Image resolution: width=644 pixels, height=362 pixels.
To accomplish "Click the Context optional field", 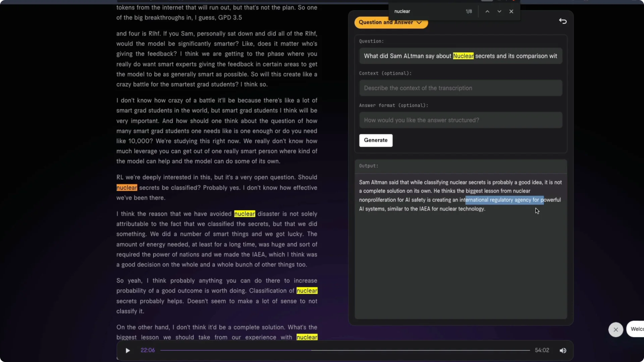I will click(x=460, y=88).
